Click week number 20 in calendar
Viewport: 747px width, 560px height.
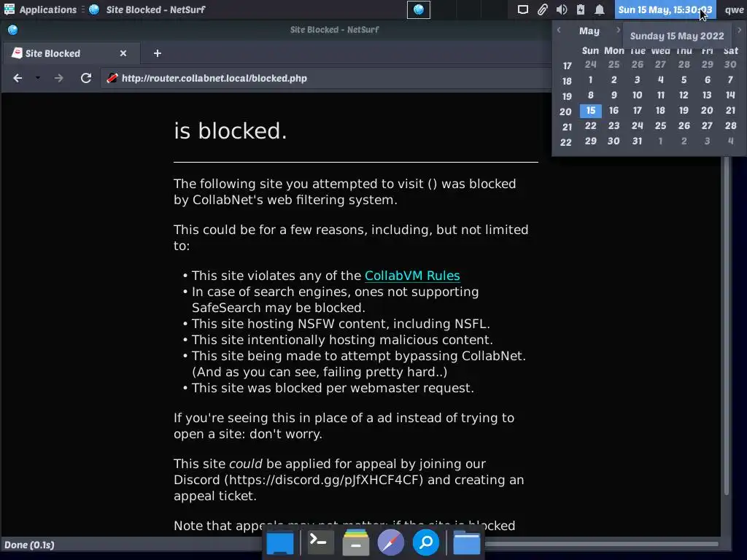pyautogui.click(x=565, y=112)
